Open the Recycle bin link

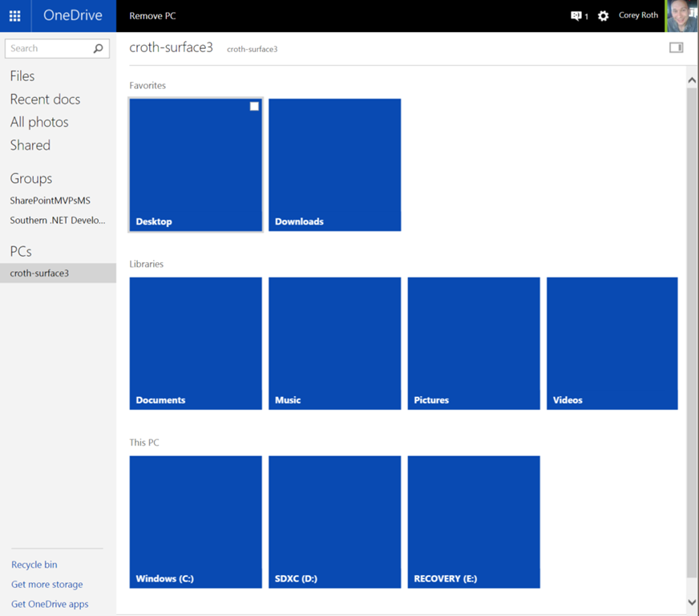pos(34,565)
